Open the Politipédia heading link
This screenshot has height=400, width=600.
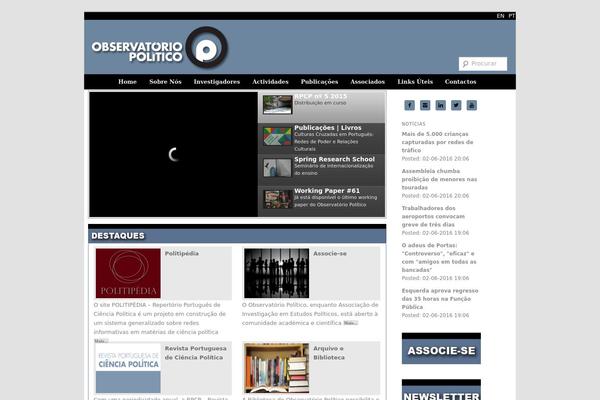[x=182, y=253]
